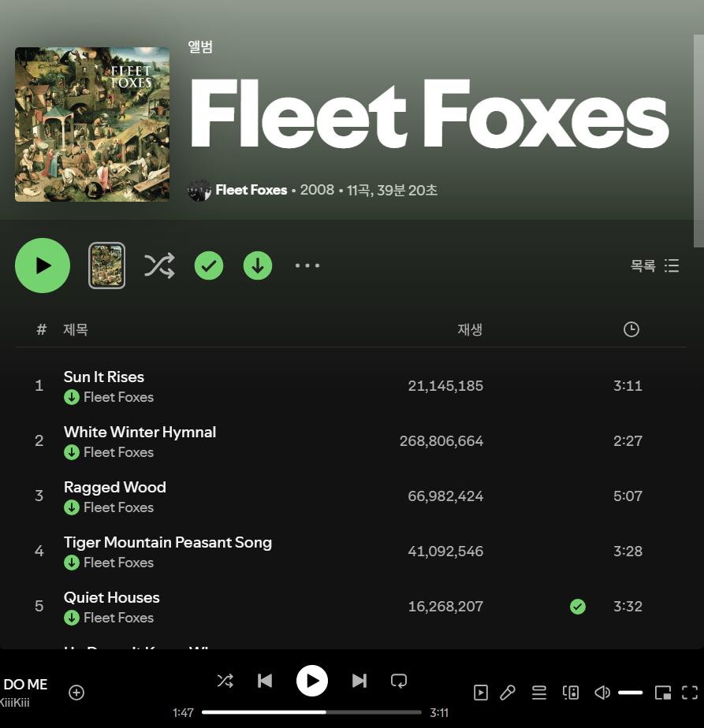The image size is (704, 728).
Task: Add DO ME to liked songs
Action: click(76, 693)
